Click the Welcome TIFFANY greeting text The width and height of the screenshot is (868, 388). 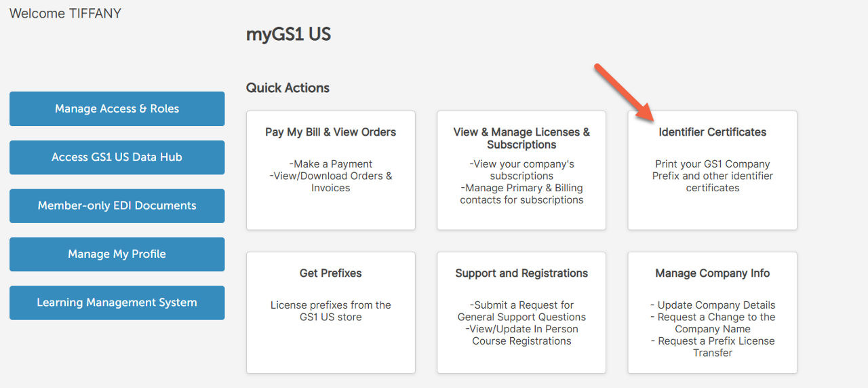click(65, 14)
